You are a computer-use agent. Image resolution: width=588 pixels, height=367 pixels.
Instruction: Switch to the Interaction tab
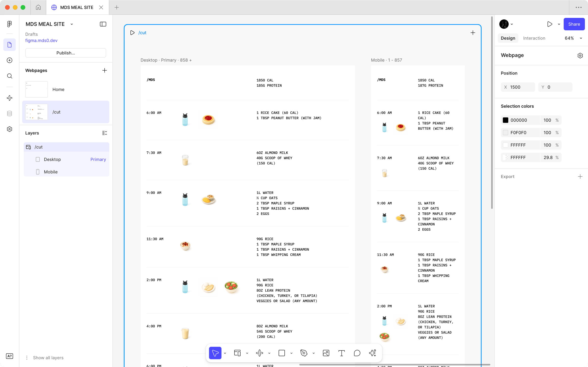coord(534,38)
